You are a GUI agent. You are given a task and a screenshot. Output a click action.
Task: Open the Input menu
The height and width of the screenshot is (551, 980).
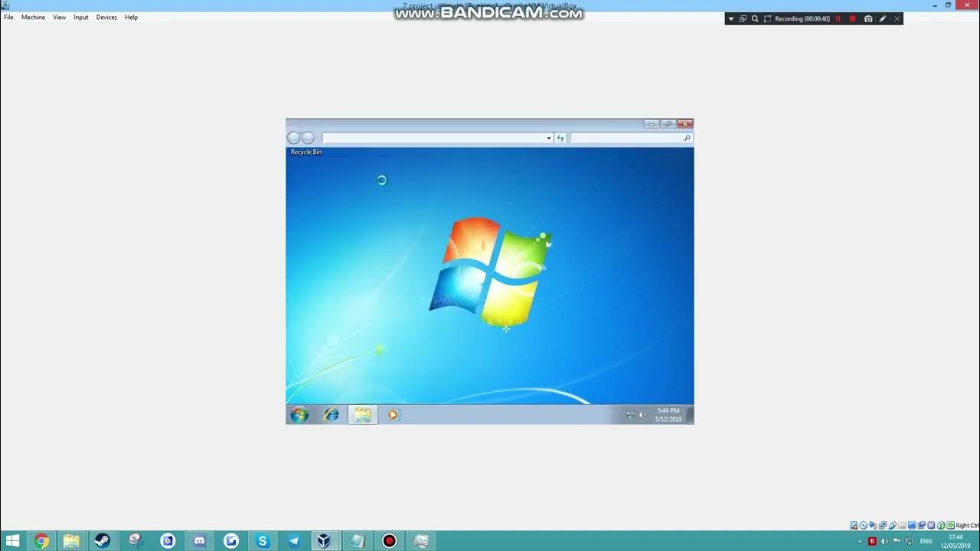[81, 17]
